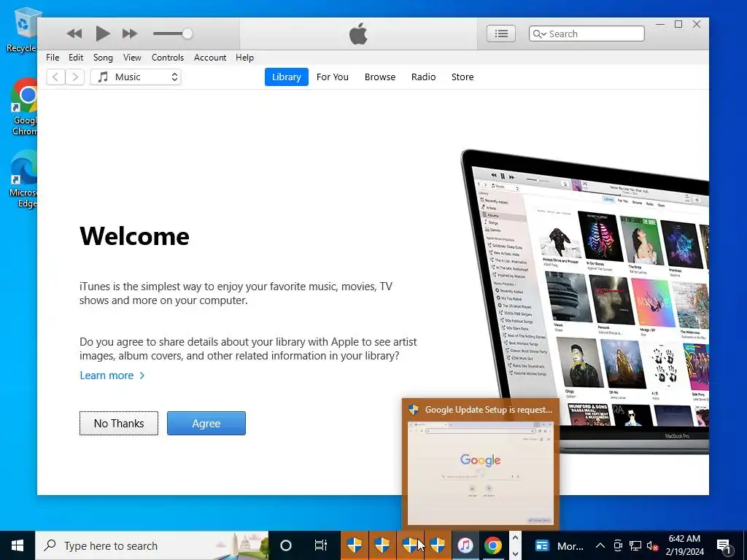Click the blue Agree button

206,424
